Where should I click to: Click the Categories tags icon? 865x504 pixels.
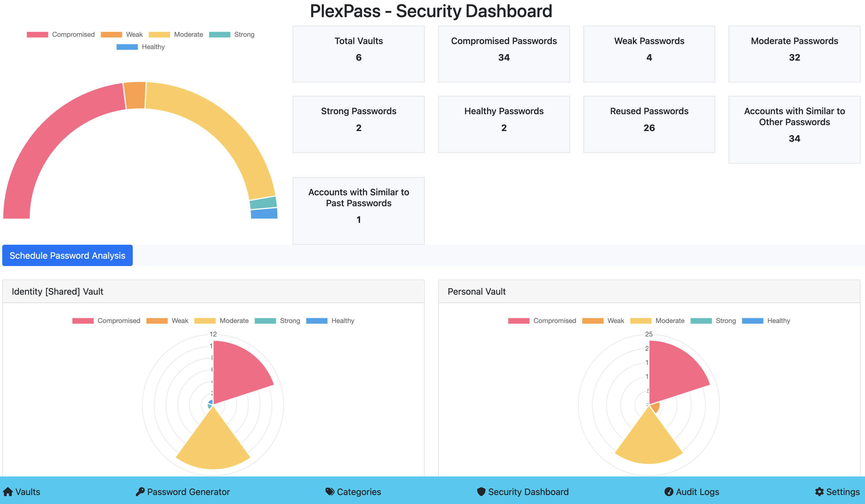point(329,492)
